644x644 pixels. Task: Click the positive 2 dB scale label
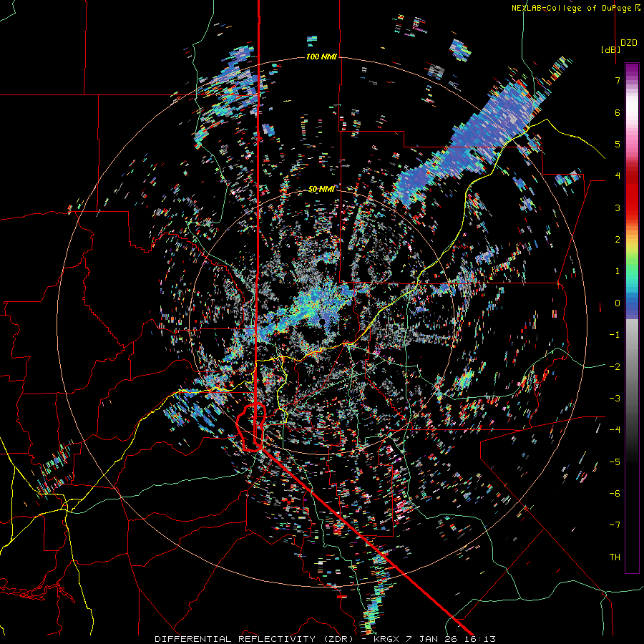(x=618, y=240)
